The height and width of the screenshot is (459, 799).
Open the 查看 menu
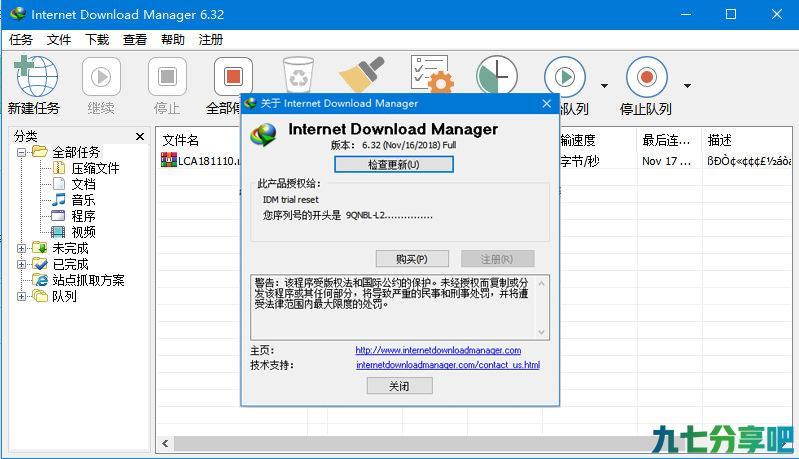click(135, 40)
